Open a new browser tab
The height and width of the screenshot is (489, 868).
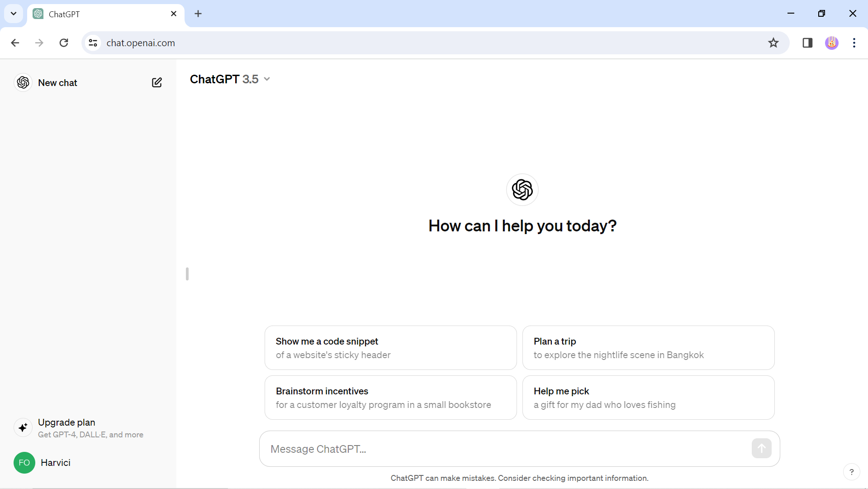pyautogui.click(x=198, y=14)
